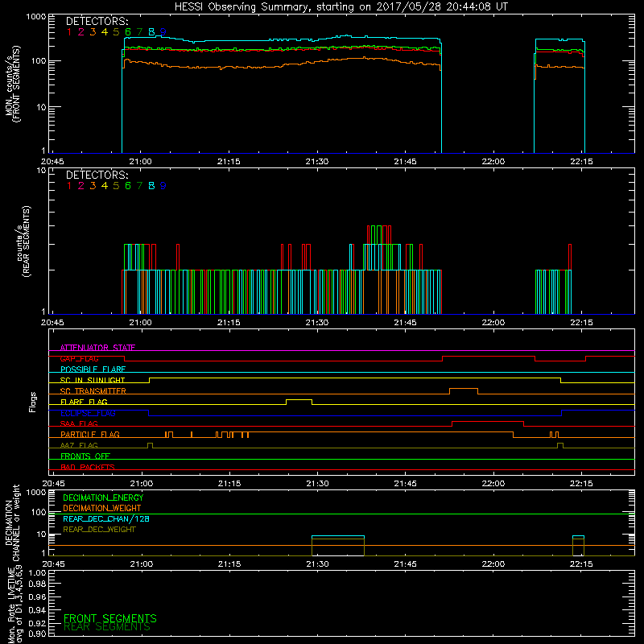Viewport: 644px width, 644px height.
Task: Click the FLARE_FLAG label
Action: point(84,402)
